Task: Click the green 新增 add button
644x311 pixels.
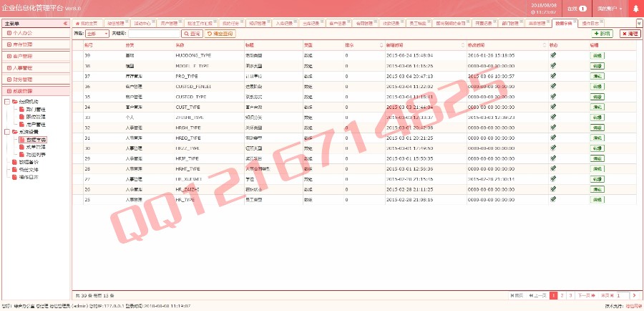Action: (602, 34)
